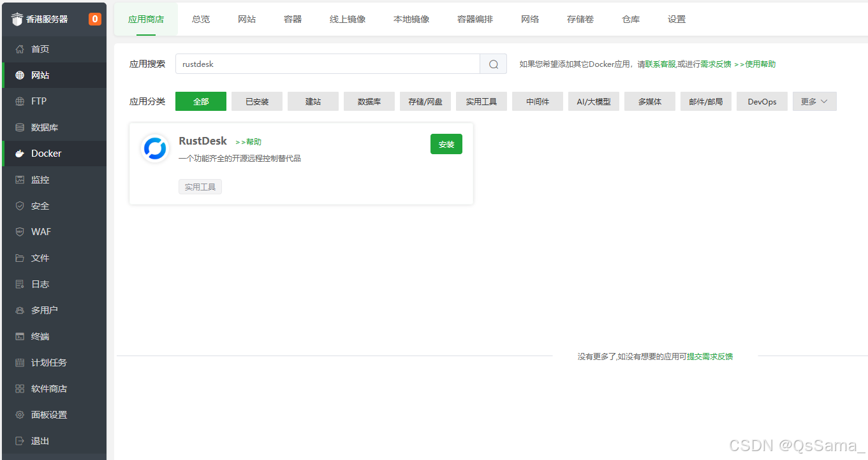The image size is (868, 460).
Task: Install the RustDesk app
Action: pyautogui.click(x=446, y=144)
